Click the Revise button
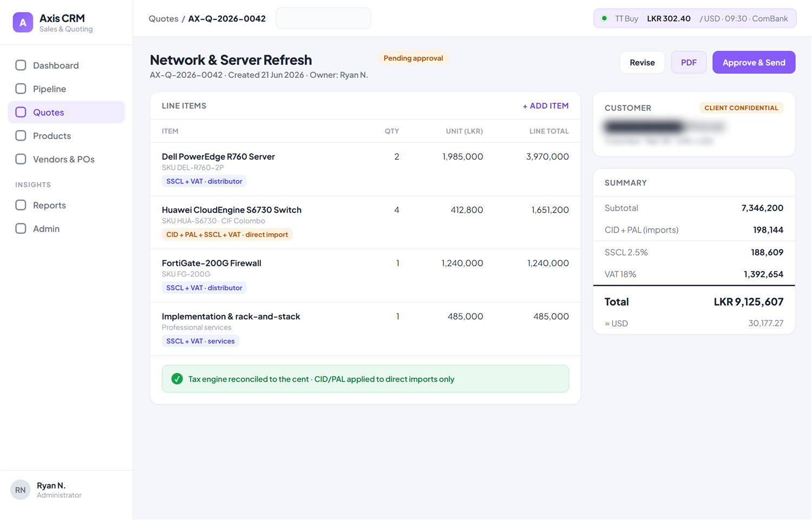Viewport: 812px width, 520px height. pyautogui.click(x=642, y=62)
